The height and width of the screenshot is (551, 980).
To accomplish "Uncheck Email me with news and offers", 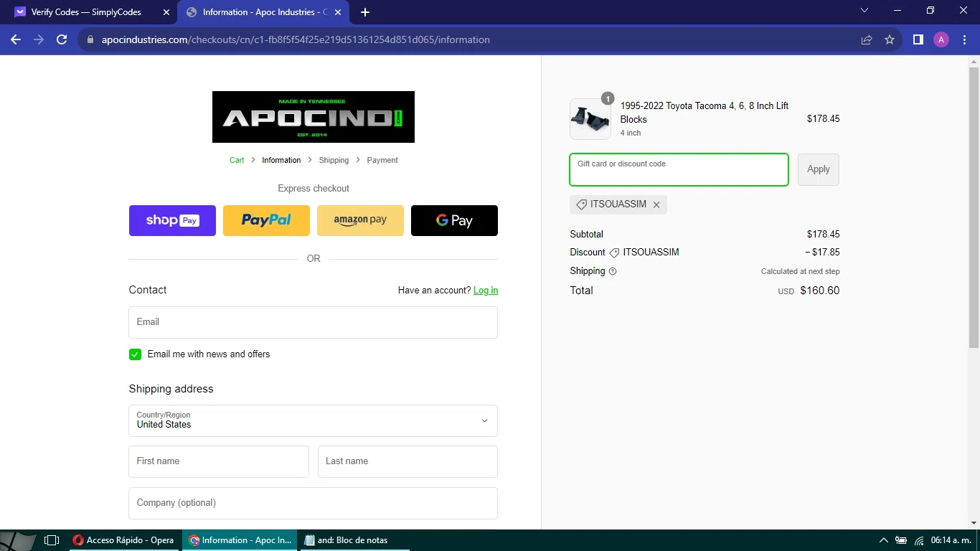I will pos(135,354).
